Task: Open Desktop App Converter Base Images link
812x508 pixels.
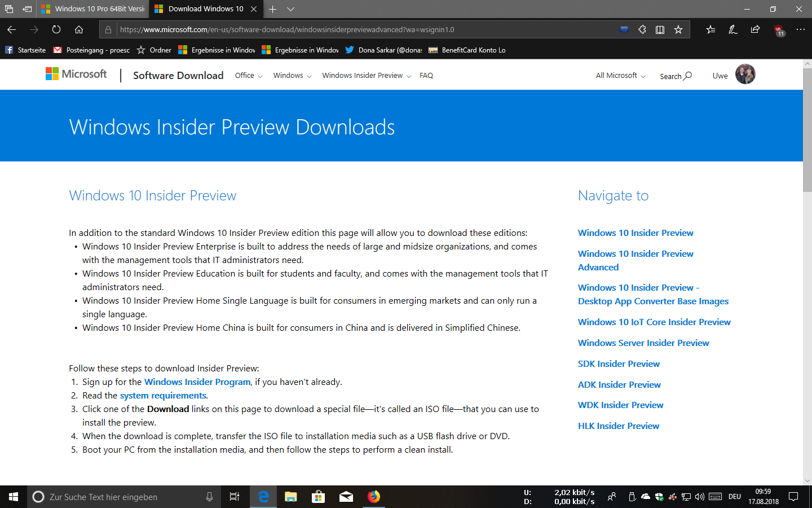Action: [x=653, y=294]
